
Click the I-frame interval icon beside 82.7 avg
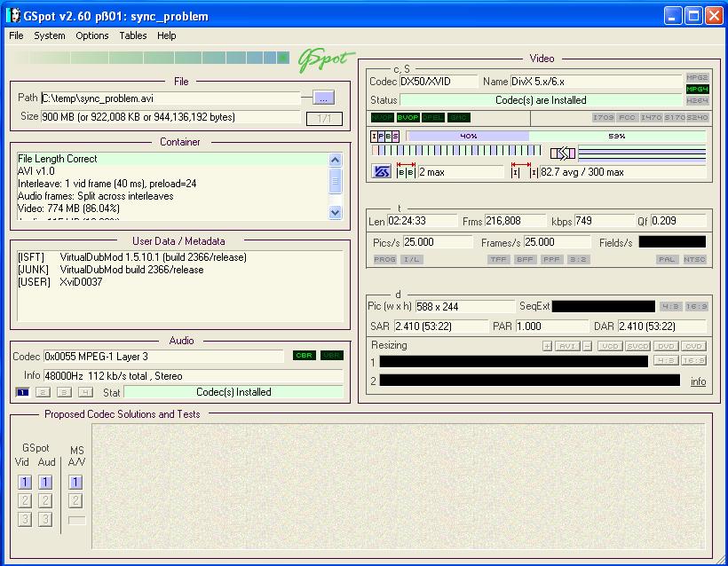(525, 171)
